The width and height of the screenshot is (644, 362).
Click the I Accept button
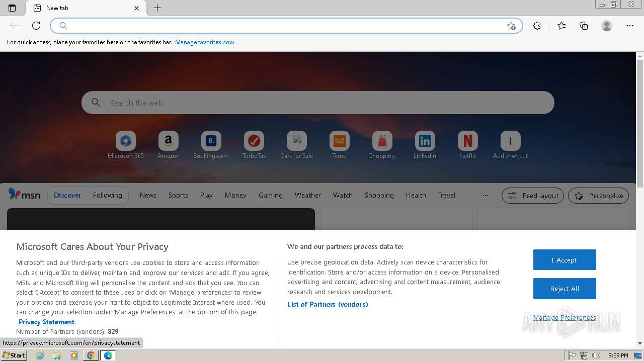tap(565, 260)
